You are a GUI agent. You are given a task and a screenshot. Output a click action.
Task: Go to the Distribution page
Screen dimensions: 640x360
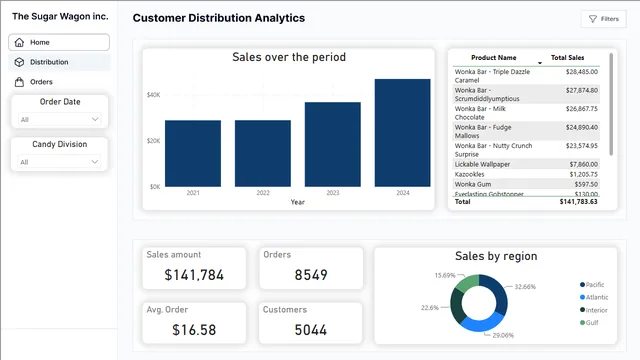59,62
